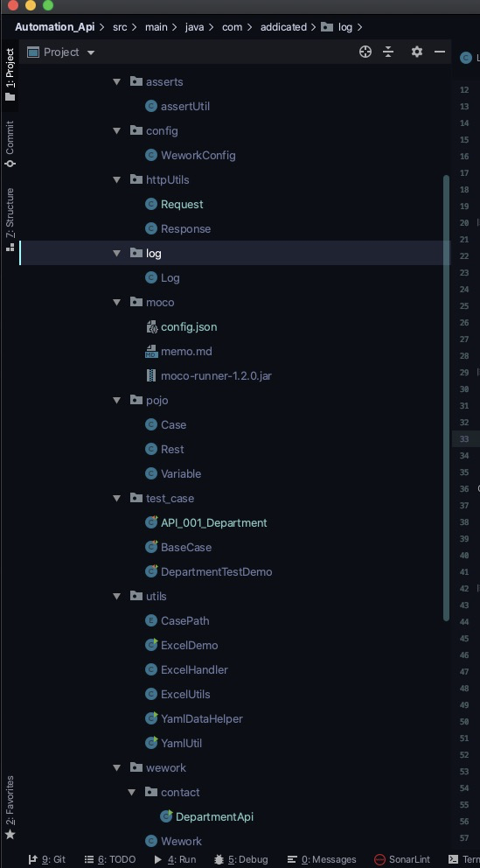This screenshot has height=868, width=480.
Task: Collapse the contact subfolder arrow
Action: pos(132,792)
